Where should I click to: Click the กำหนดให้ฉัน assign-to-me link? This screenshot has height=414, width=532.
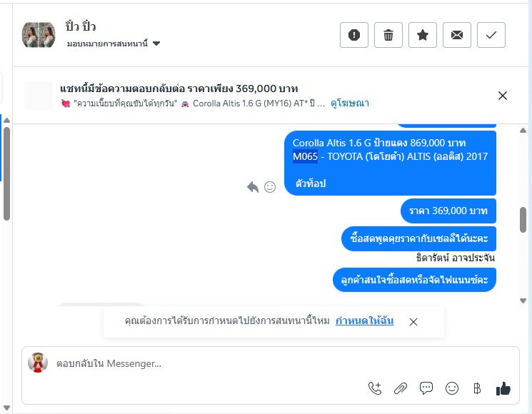tap(364, 320)
